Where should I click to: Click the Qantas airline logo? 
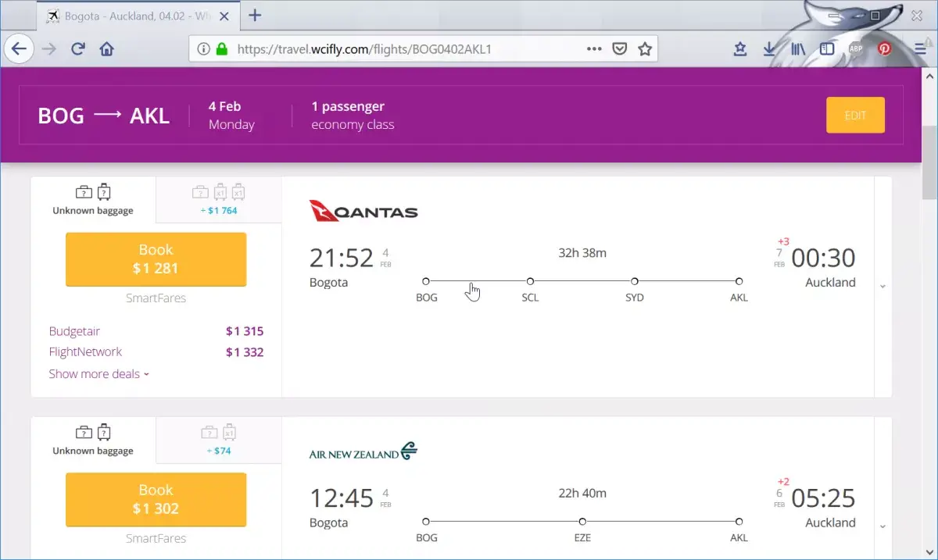point(363,211)
